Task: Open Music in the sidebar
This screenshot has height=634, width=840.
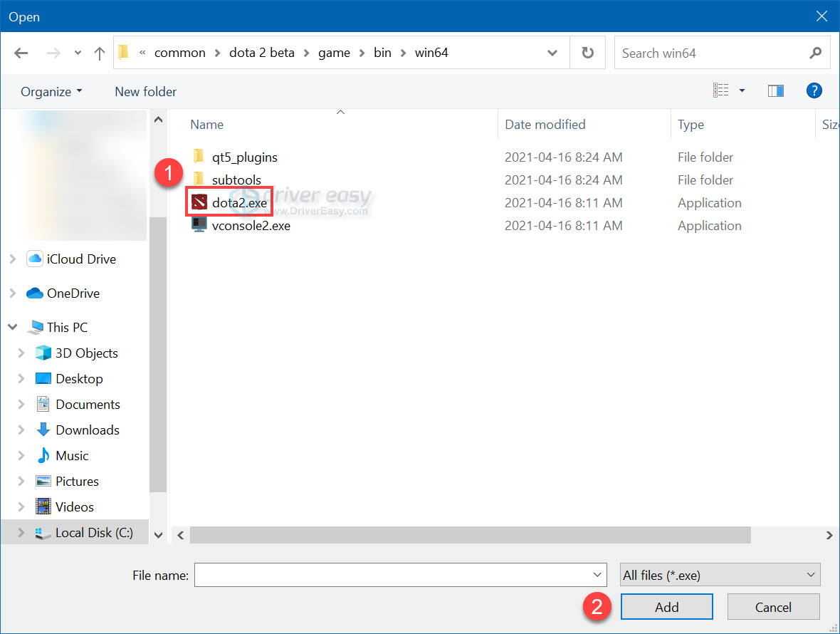Action: (x=72, y=455)
